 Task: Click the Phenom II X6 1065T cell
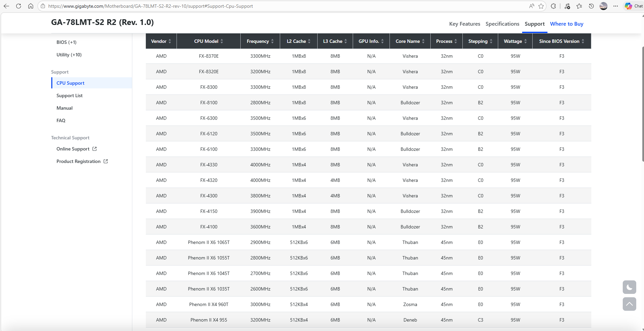(209, 242)
